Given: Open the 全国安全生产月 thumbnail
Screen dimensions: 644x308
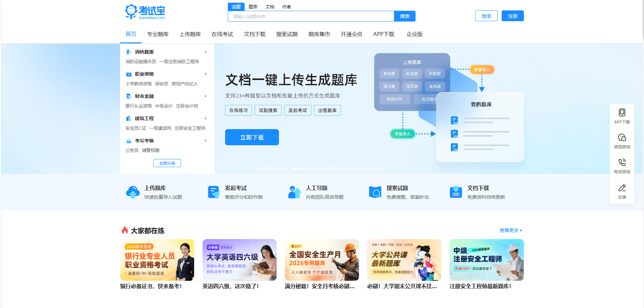Looking at the screenshot, I should [x=322, y=260].
